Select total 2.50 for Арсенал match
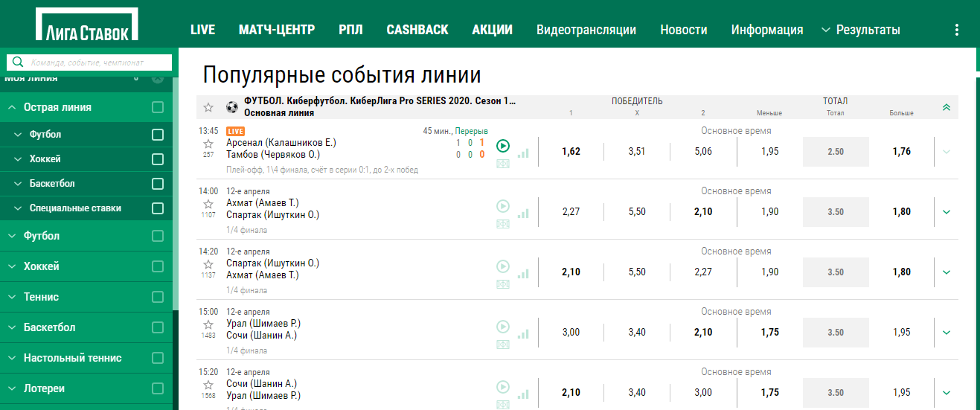The image size is (980, 410). [836, 151]
